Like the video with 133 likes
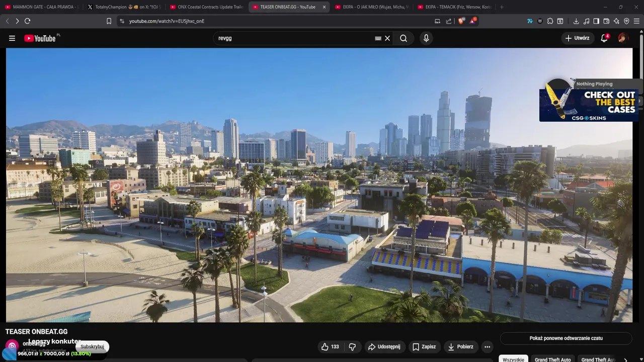The height and width of the screenshot is (362, 644). 330,346
